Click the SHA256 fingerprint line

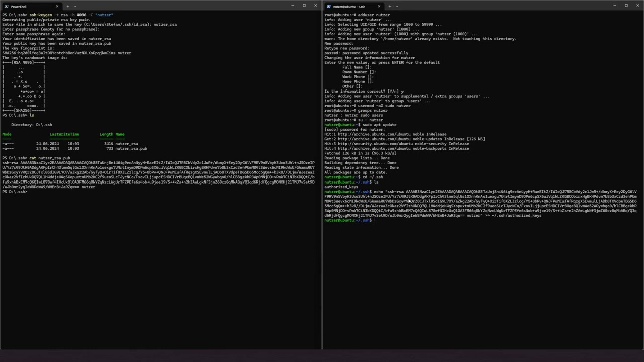pos(66,53)
